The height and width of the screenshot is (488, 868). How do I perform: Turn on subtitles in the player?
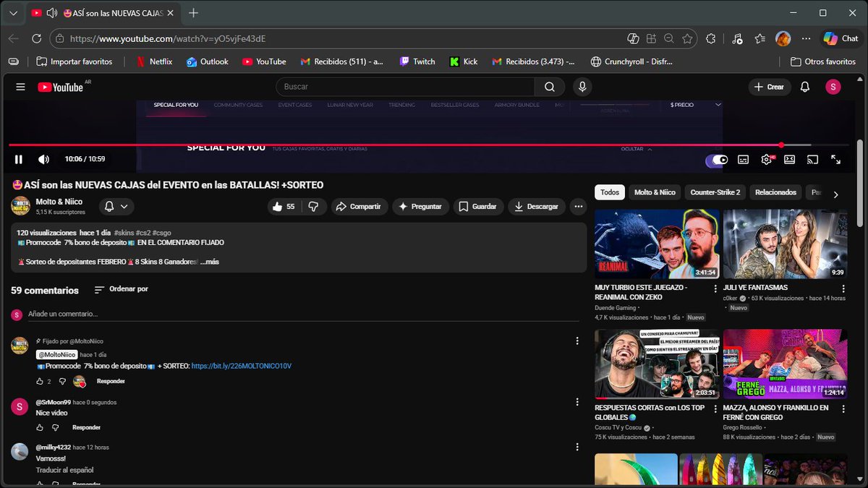[x=743, y=159]
